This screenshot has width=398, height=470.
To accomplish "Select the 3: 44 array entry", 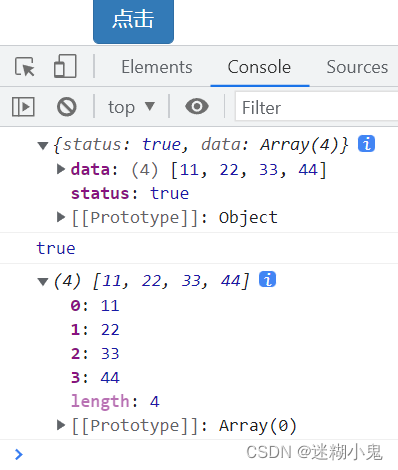I will (x=95, y=378).
